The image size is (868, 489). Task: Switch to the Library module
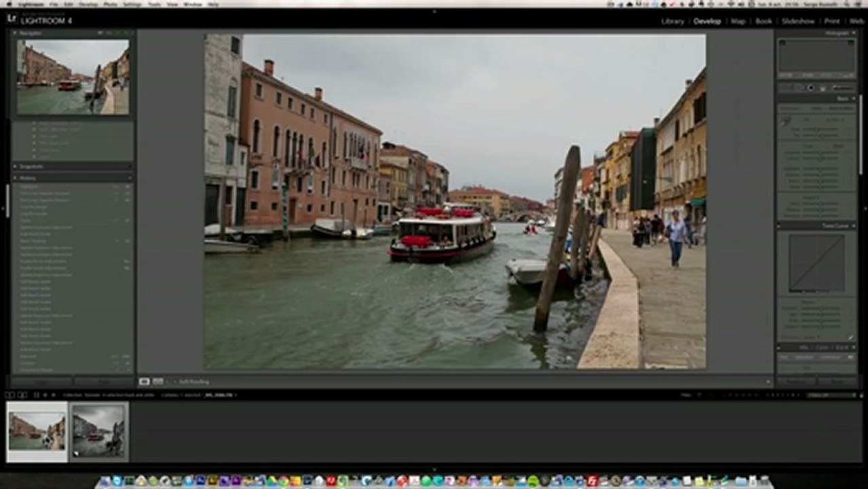pos(673,21)
